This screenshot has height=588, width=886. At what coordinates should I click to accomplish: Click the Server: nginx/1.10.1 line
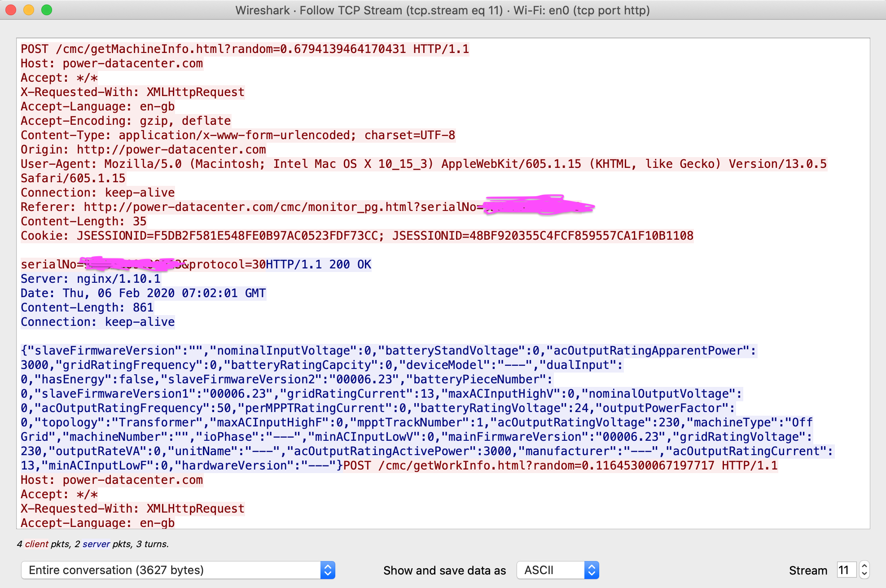tap(91, 279)
